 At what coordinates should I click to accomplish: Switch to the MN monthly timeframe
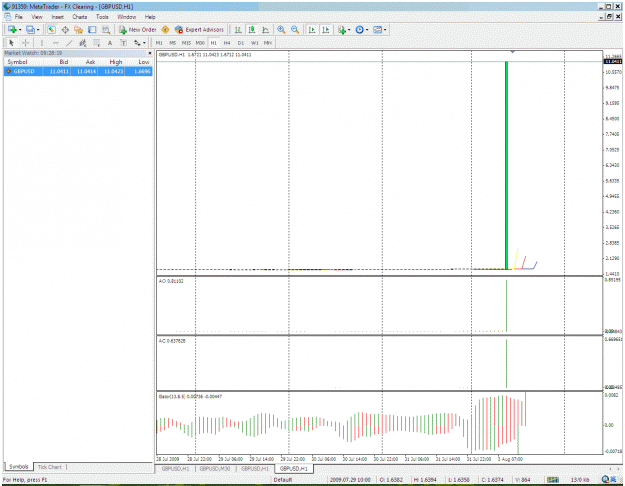point(268,43)
